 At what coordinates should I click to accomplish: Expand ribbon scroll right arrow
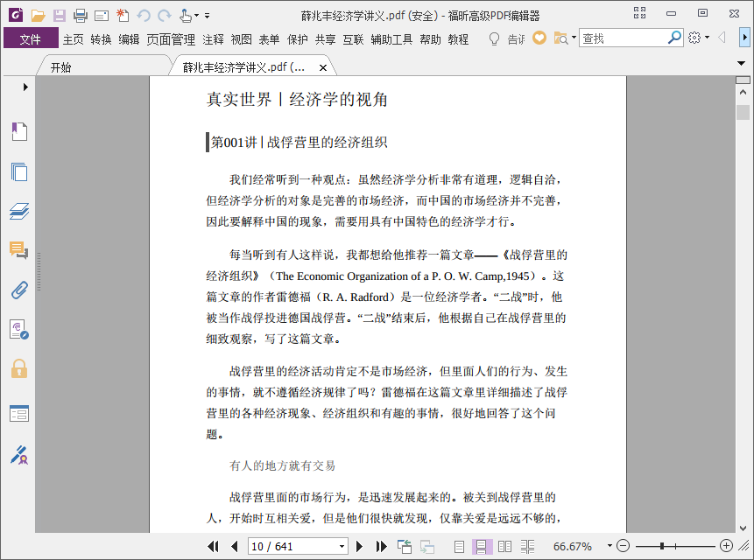(x=744, y=37)
